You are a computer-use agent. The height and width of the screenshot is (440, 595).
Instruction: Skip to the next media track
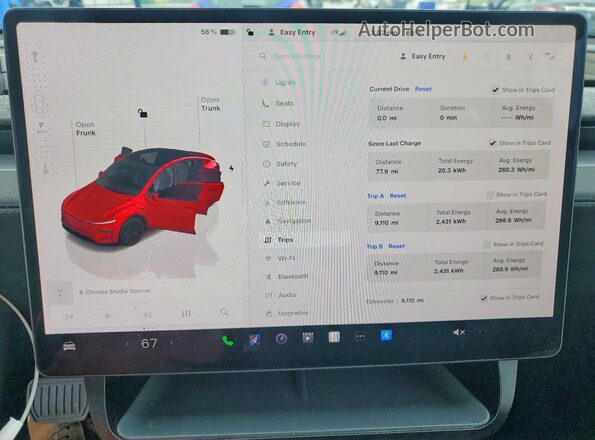(x=147, y=315)
